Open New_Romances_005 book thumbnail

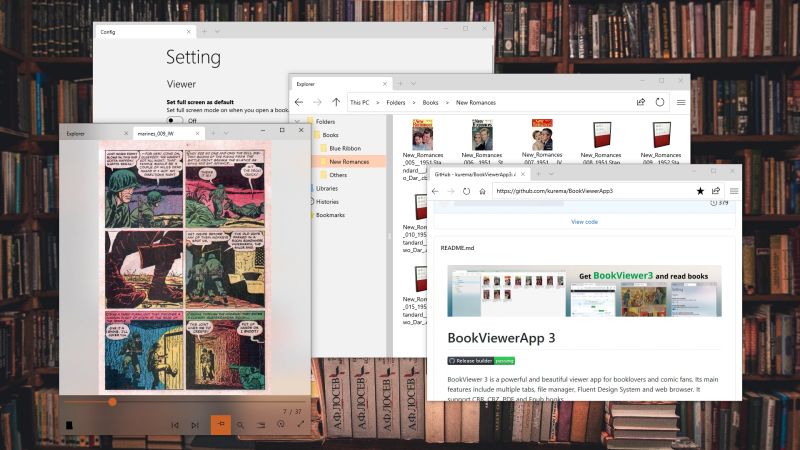(x=422, y=135)
